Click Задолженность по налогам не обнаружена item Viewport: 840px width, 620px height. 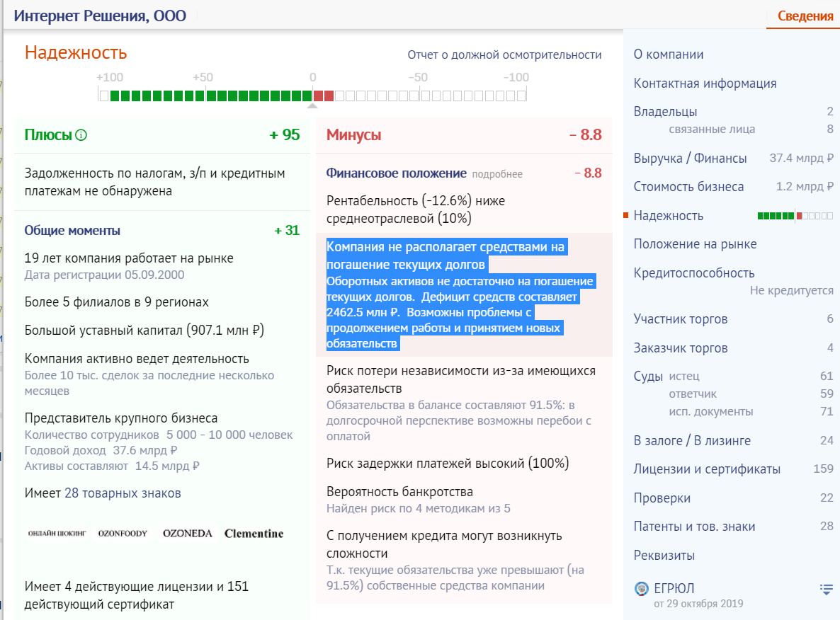155,182
